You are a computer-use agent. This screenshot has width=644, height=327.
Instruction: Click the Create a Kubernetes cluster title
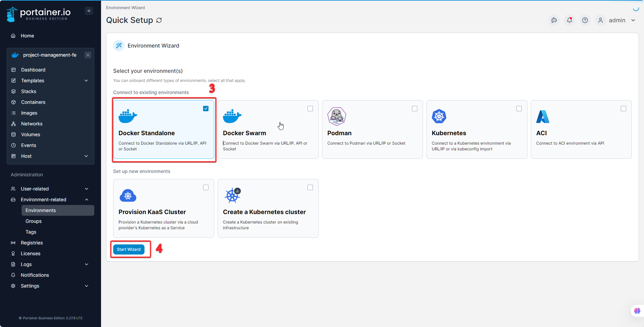click(x=264, y=212)
